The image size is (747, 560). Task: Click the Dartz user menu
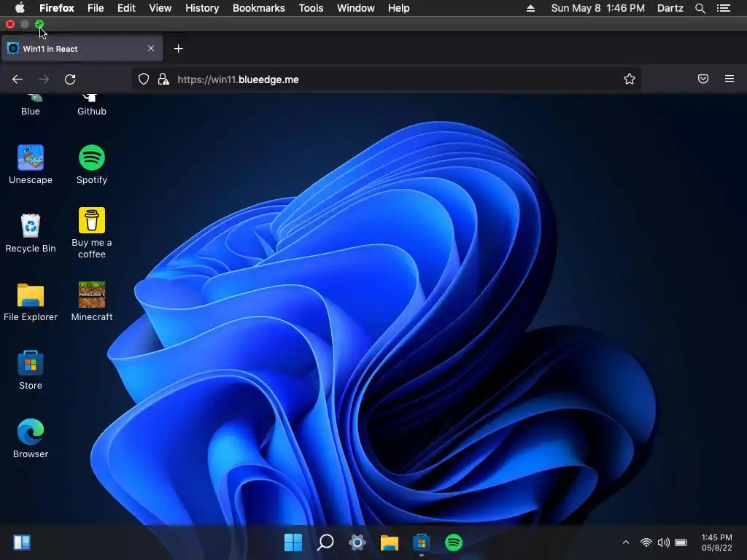tap(670, 8)
